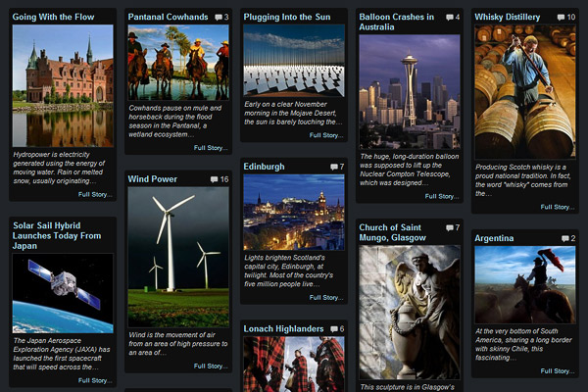Screen dimensions: 588x392
Task: Open the Lonach Highlanders title link
Action: 283,329
